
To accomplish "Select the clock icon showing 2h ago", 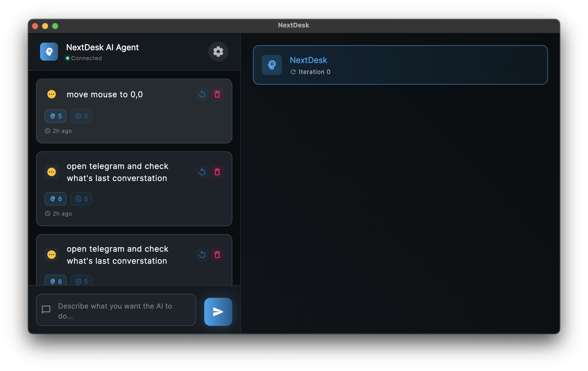I will coord(48,131).
